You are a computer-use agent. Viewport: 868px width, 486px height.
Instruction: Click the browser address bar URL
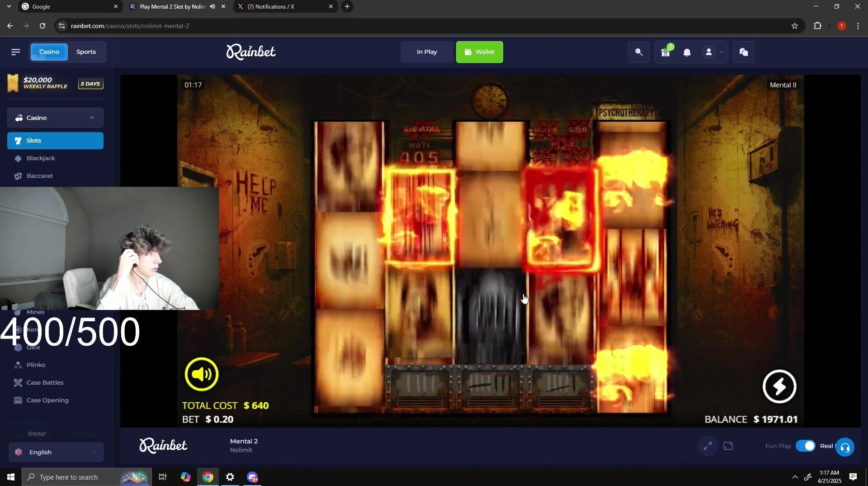(x=130, y=26)
